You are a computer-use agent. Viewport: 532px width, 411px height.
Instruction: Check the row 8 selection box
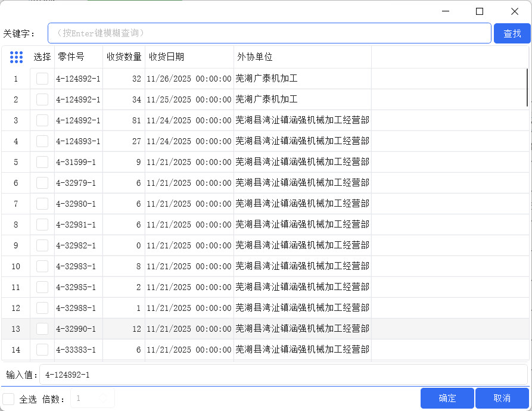[42, 225]
